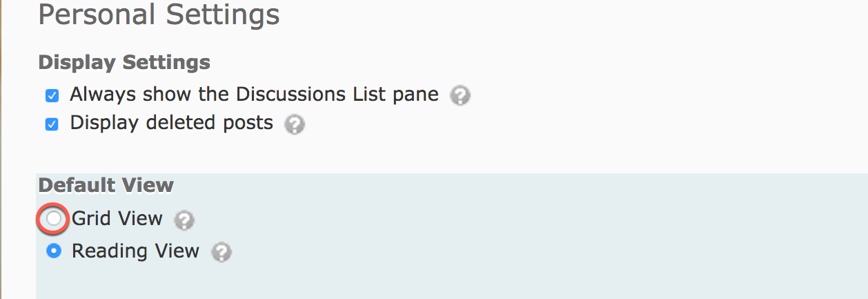Click the Personal Settings page title
868x299 pixels.
159,15
